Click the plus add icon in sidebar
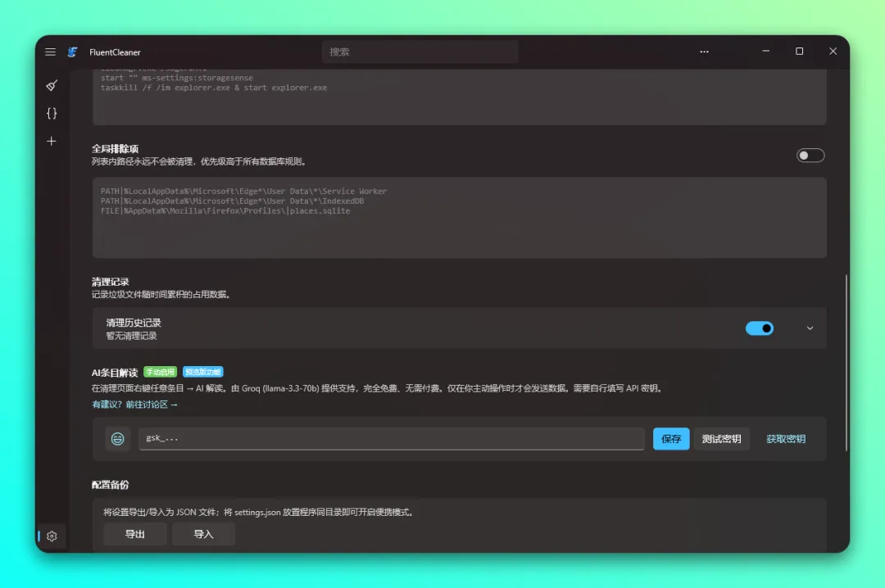The width and height of the screenshot is (885, 588). 52,141
